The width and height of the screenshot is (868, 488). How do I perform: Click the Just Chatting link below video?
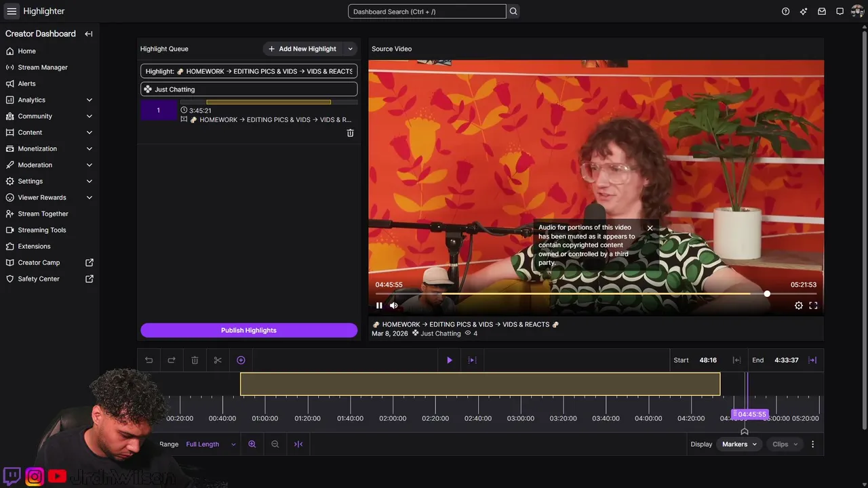pos(441,333)
